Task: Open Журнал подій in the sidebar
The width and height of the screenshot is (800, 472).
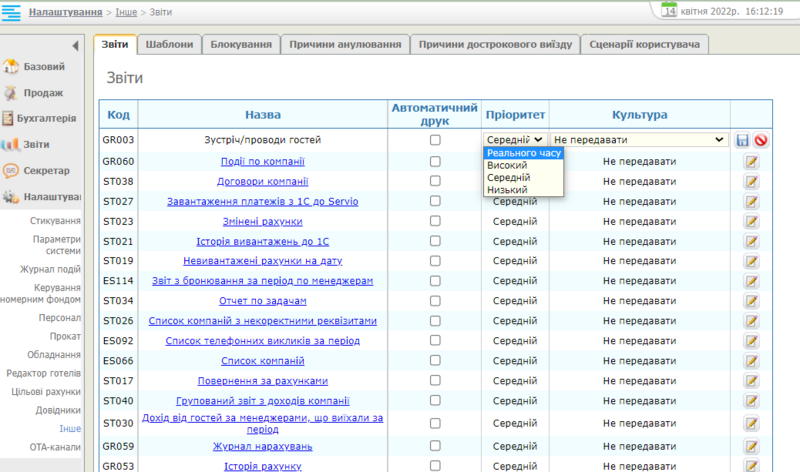Action: [x=50, y=268]
